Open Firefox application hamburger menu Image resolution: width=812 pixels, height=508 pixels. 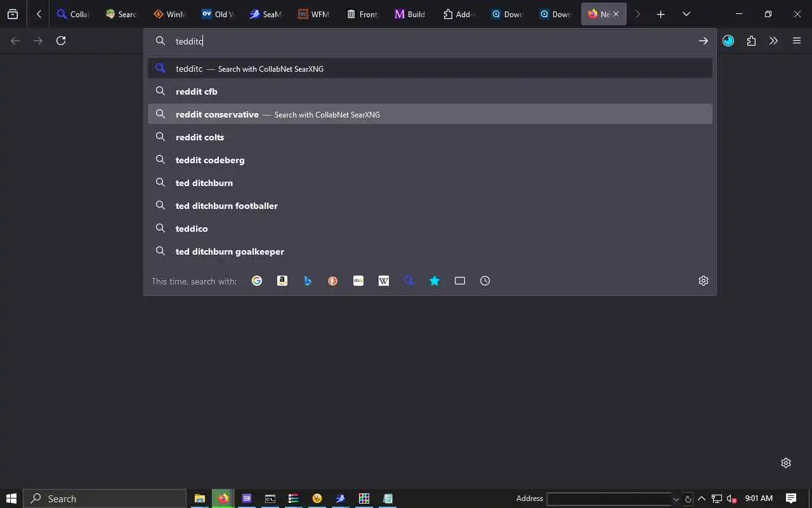[x=797, y=41]
